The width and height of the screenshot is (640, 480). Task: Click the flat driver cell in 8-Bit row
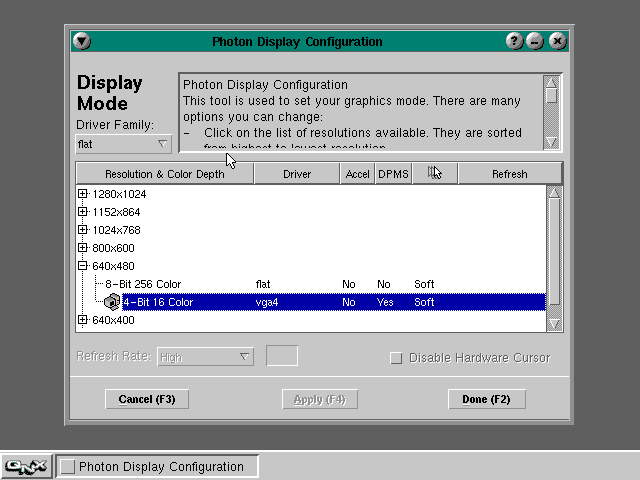click(263, 284)
